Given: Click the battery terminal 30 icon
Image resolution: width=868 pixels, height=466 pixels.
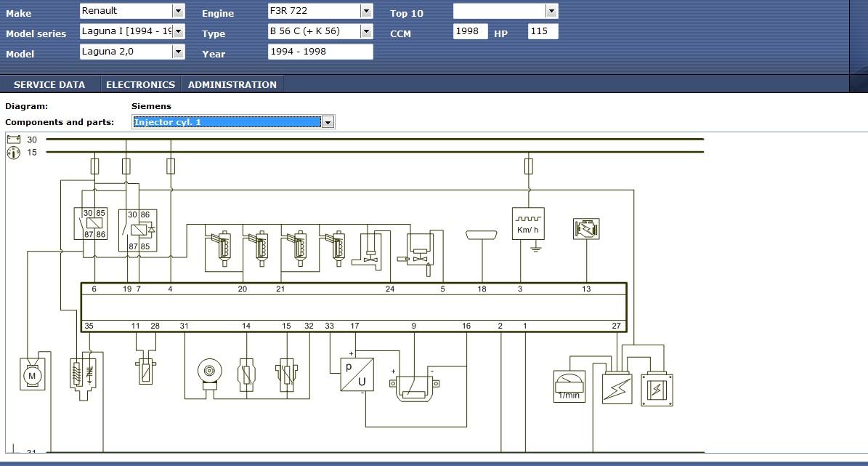Looking at the screenshot, I should [13, 140].
